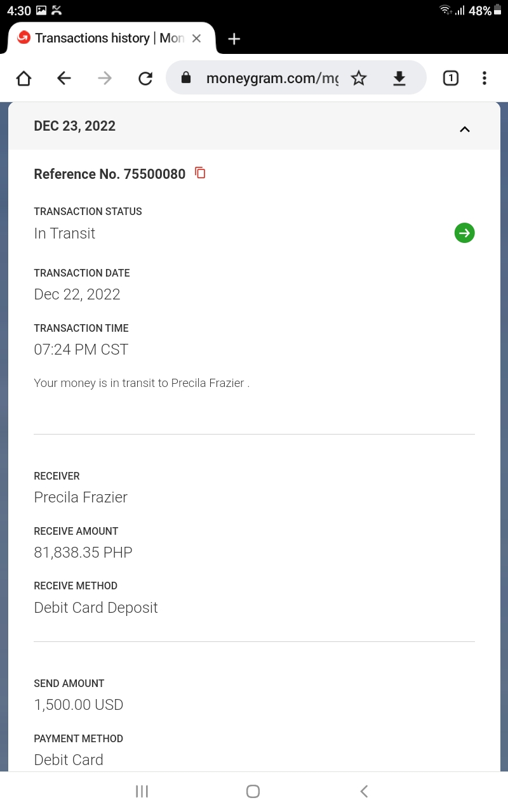Open a new browser tab
The height and width of the screenshot is (812, 508).
pos(234,39)
